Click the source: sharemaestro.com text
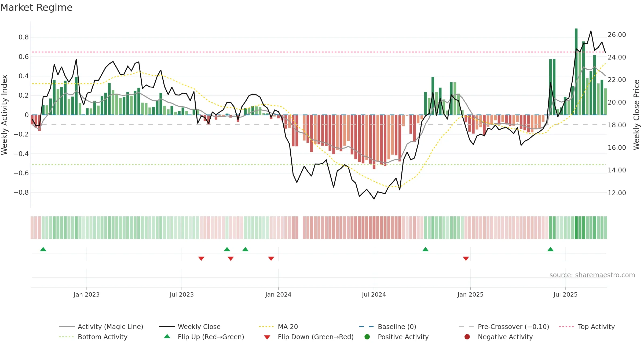The height and width of the screenshot is (362, 644). [x=592, y=275]
